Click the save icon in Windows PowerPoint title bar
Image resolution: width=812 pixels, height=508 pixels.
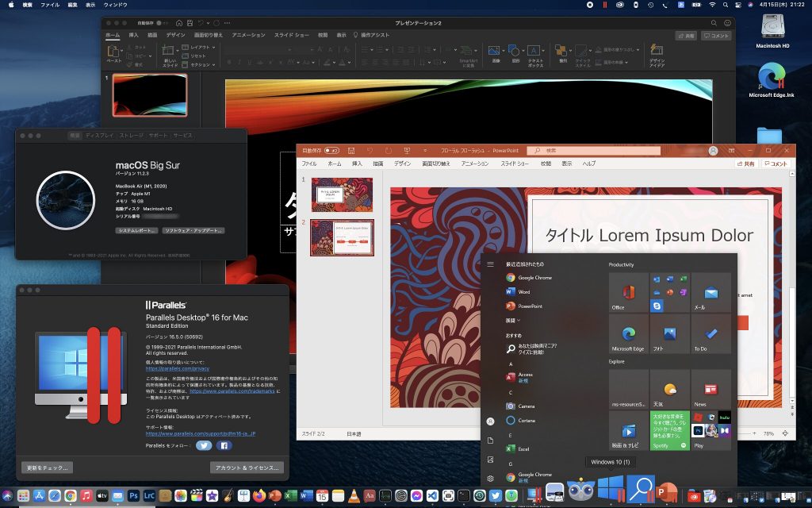coord(352,150)
